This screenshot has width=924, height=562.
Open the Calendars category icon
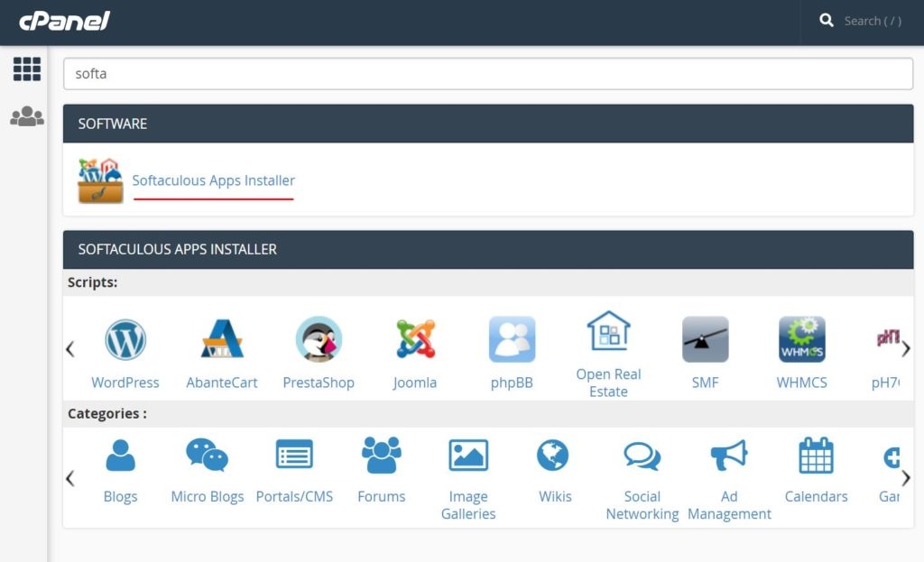click(x=816, y=456)
